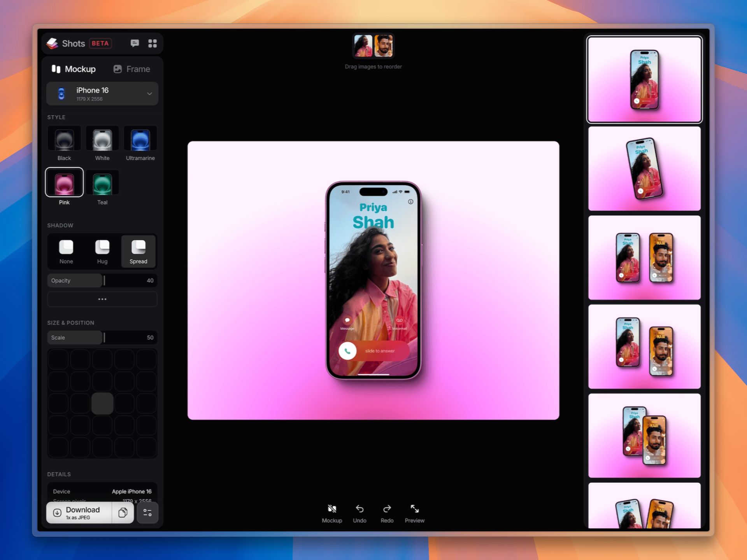Select the Pink phone style
This screenshot has height=560, width=747.
[64, 187]
